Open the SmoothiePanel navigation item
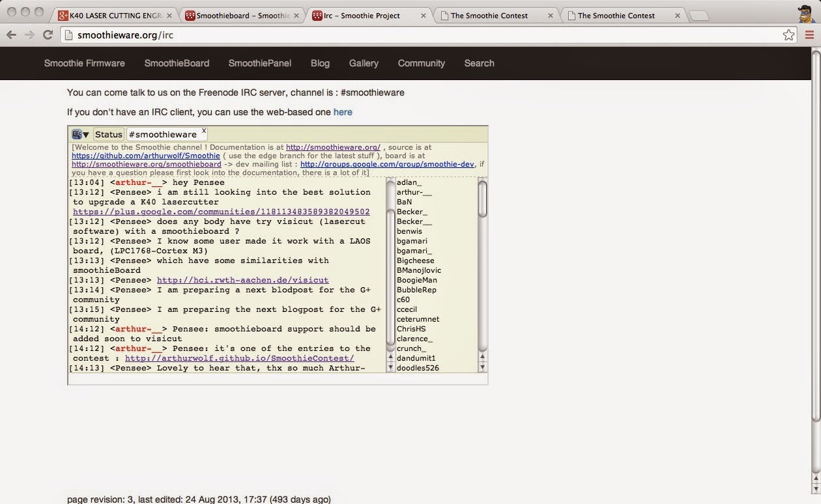 click(259, 63)
